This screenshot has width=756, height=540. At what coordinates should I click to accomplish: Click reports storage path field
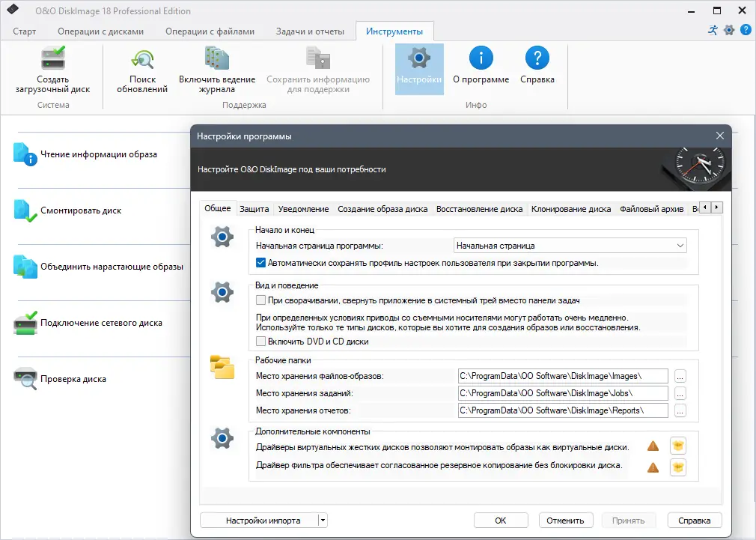pyautogui.click(x=563, y=410)
